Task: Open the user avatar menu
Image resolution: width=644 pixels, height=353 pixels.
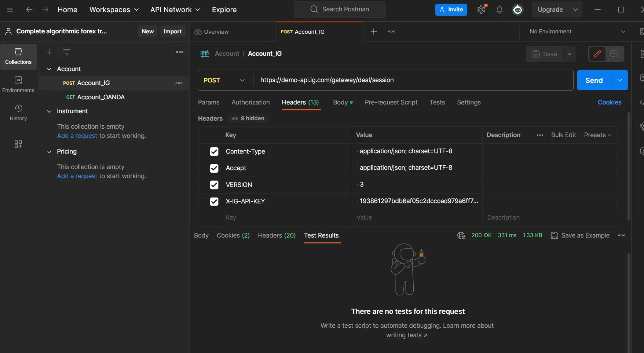Action: [x=517, y=10]
